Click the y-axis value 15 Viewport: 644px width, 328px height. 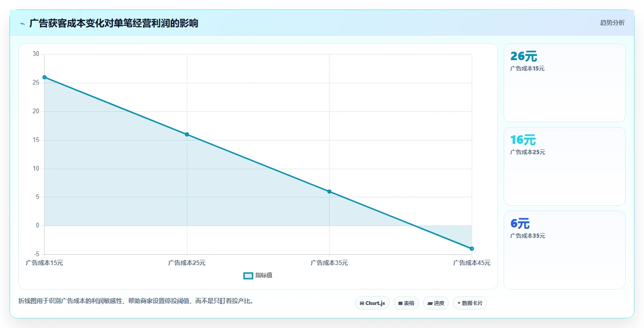tap(36, 140)
